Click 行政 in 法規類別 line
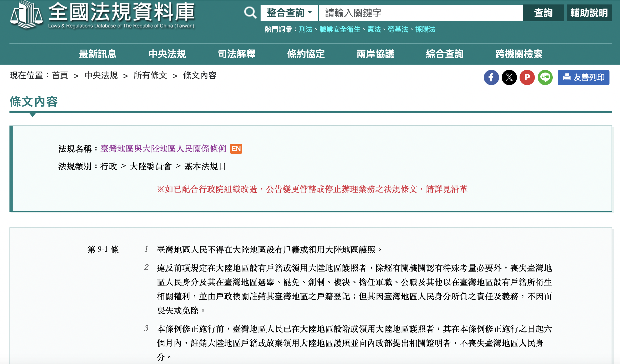The height and width of the screenshot is (364, 620). point(109,166)
